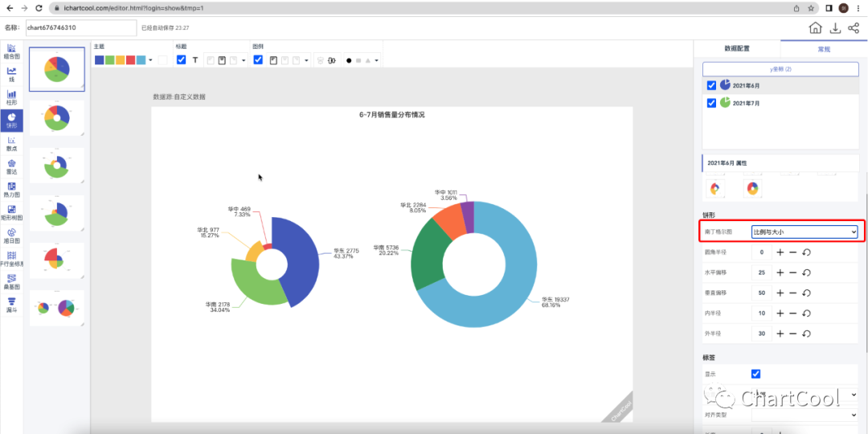Select the 旭日图 sunburst chart type

pyautogui.click(x=11, y=236)
